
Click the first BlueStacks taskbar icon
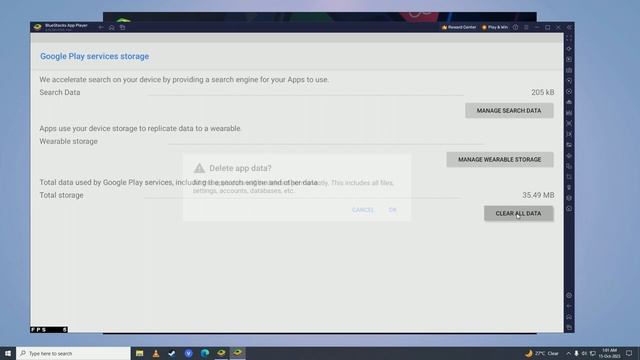(x=221, y=353)
